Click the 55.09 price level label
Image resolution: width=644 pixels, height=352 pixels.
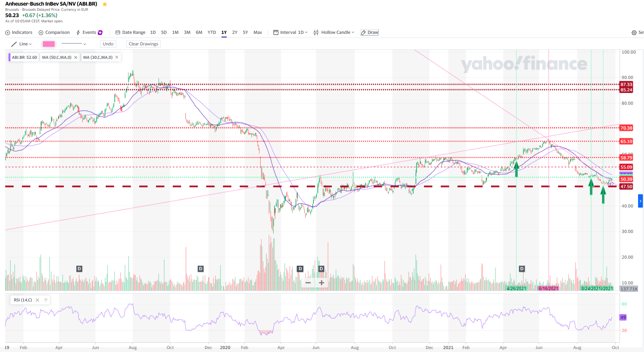point(626,167)
